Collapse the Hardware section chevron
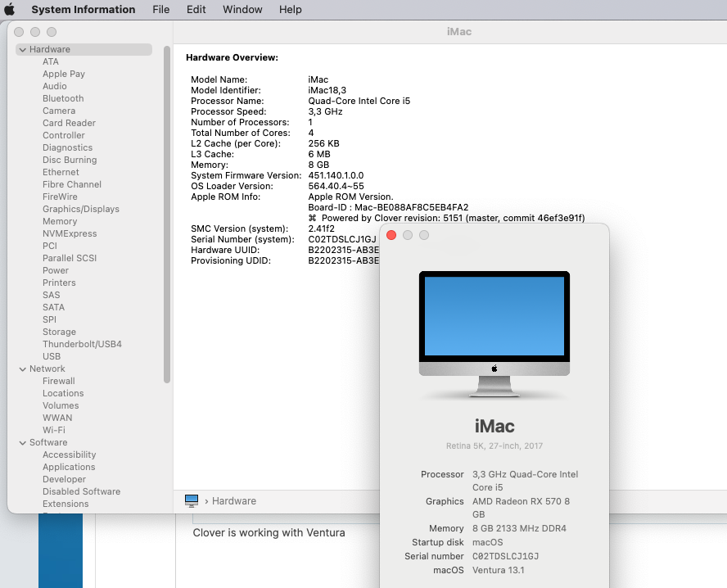This screenshot has width=727, height=588. (x=22, y=50)
